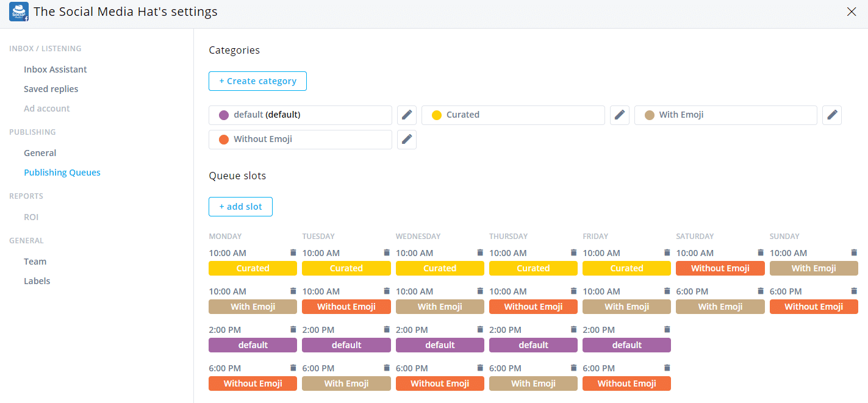This screenshot has width=868, height=403.
Task: Edit the With Emoji category via pencil icon
Action: pyautogui.click(x=832, y=115)
